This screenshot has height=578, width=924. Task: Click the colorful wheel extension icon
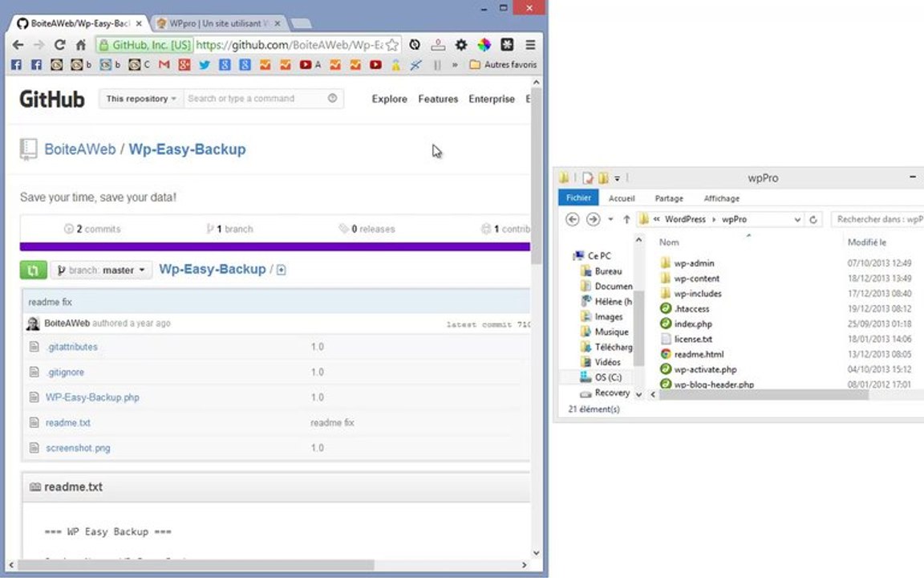484,45
